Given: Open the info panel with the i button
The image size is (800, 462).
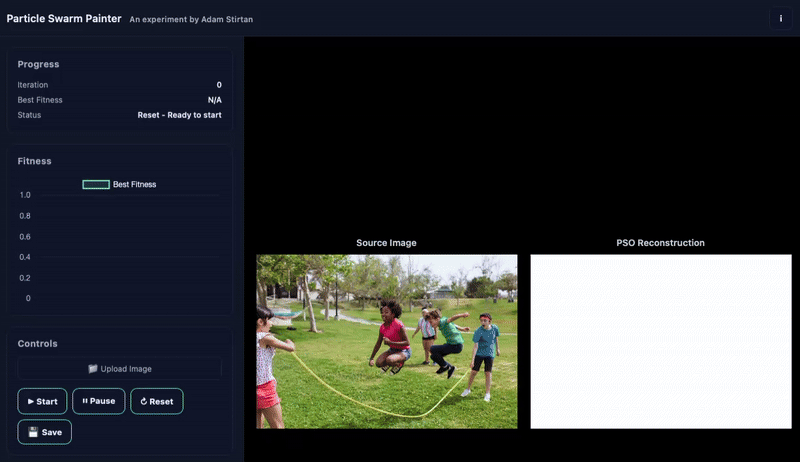Looking at the screenshot, I should pyautogui.click(x=780, y=18).
